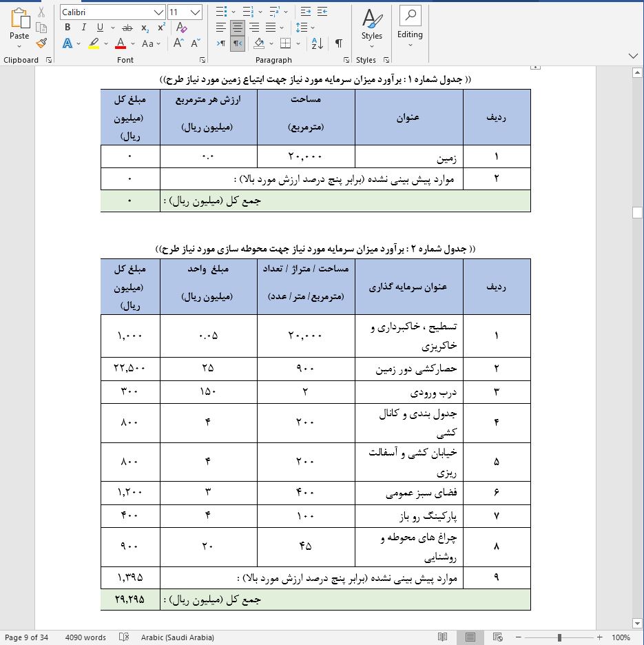Image resolution: width=644 pixels, height=645 pixels.
Task: Toggle Italic formatting
Action: [x=83, y=28]
